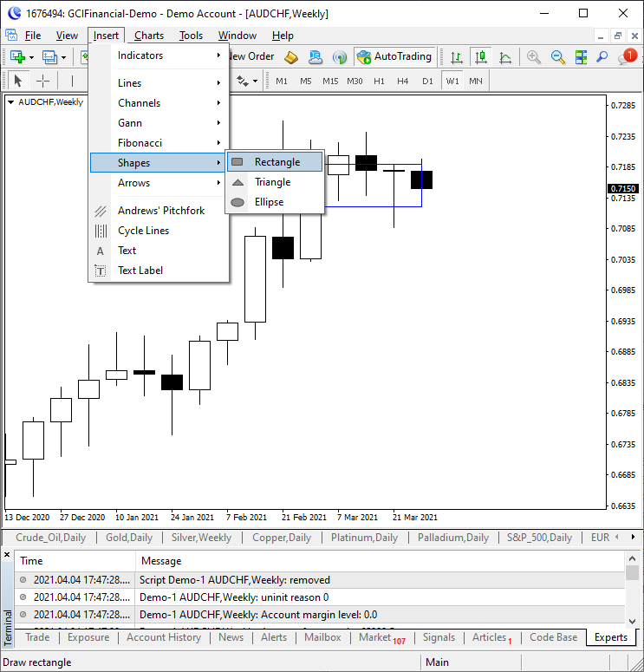Switch chart to line chart view
The width and height of the screenshot is (644, 672).
pos(505,57)
